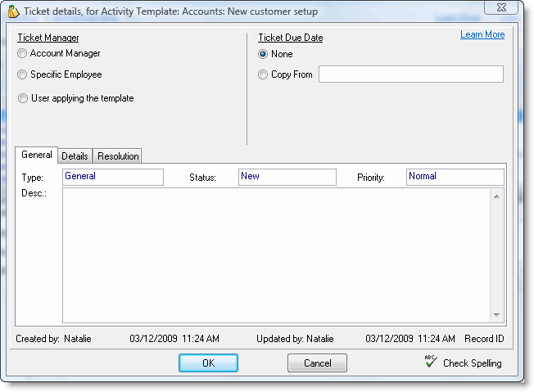
Task: Select the Account Manager radio button
Action: click(x=22, y=54)
